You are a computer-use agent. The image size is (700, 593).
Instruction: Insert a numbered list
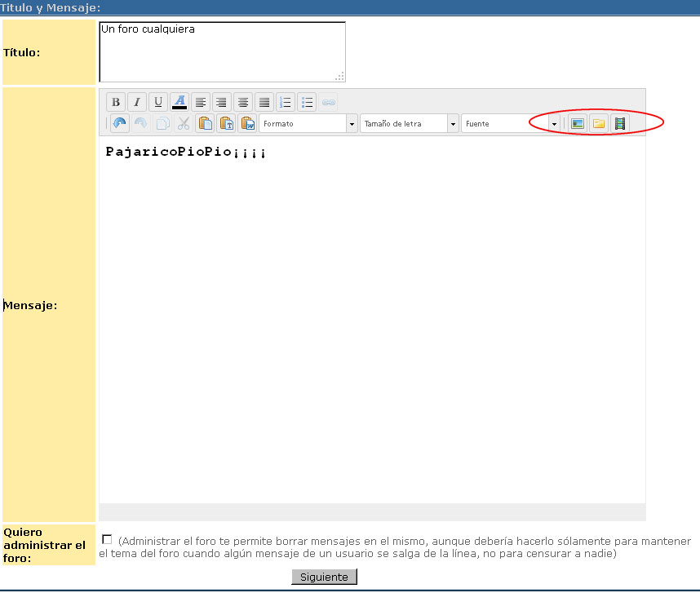pos(286,102)
